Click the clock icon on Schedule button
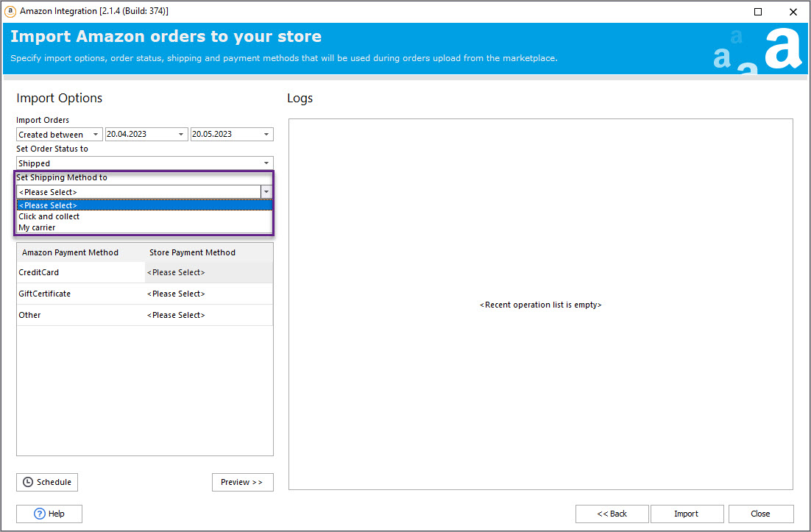The image size is (811, 532). click(28, 482)
